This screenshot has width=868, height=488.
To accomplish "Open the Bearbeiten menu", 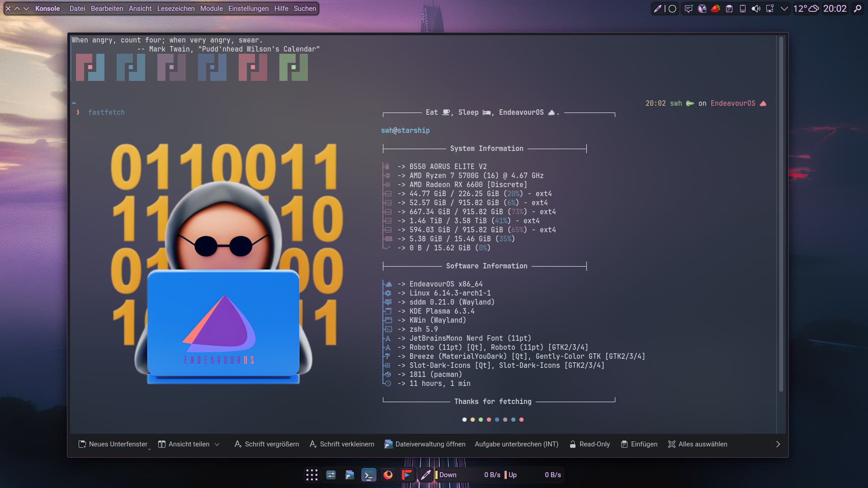I will click(107, 9).
